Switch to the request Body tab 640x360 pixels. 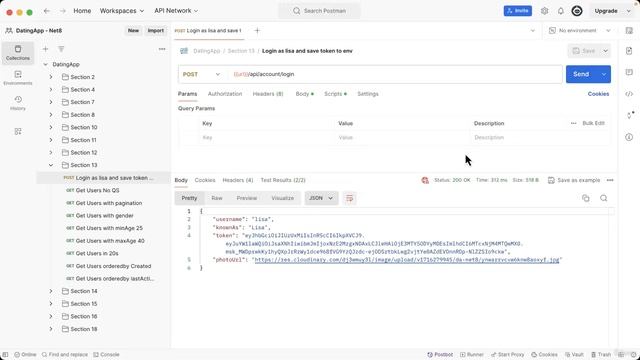coord(304,94)
